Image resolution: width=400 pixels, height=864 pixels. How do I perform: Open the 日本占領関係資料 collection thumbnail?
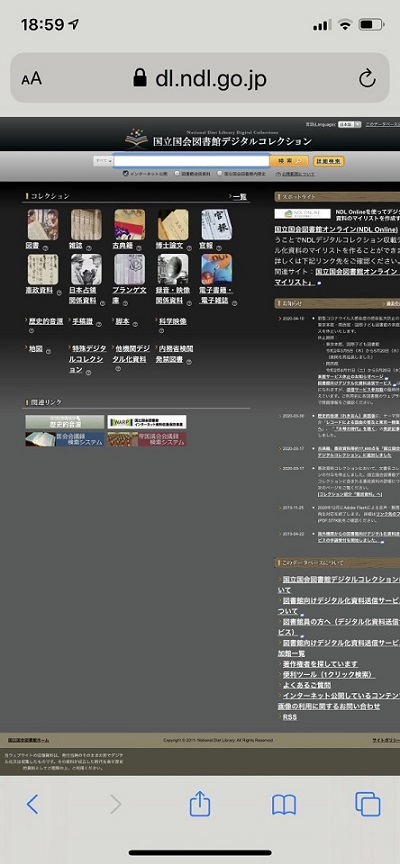coord(86,269)
